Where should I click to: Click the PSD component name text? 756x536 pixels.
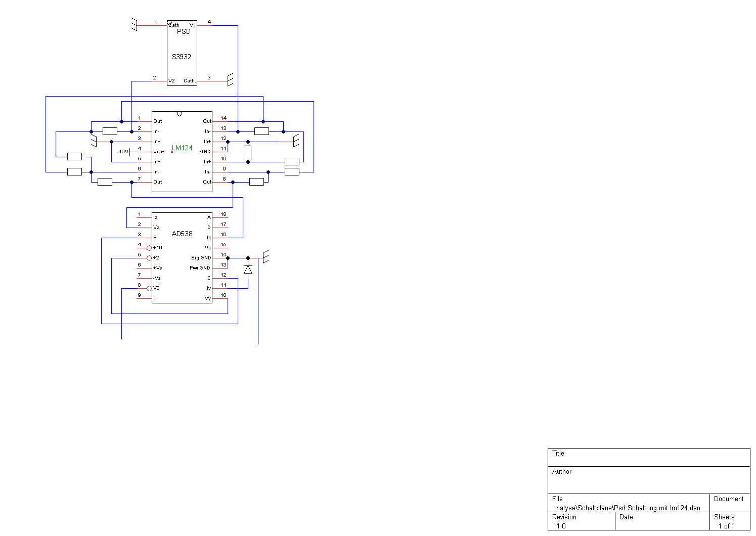[x=184, y=31]
